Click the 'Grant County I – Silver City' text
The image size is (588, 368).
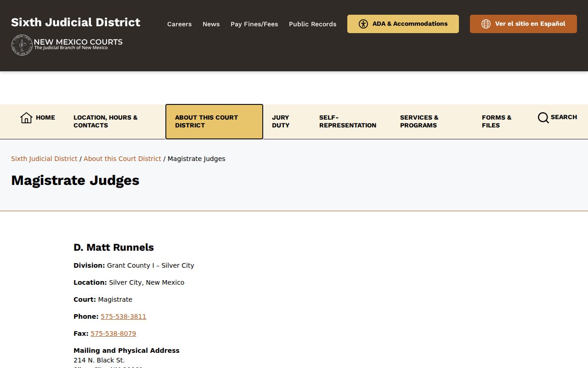(x=151, y=265)
